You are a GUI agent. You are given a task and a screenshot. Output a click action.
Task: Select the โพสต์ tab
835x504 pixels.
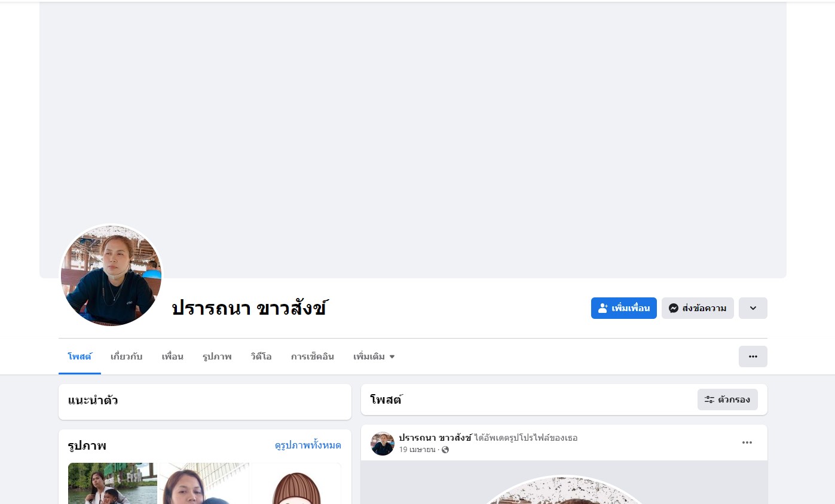[79, 357]
